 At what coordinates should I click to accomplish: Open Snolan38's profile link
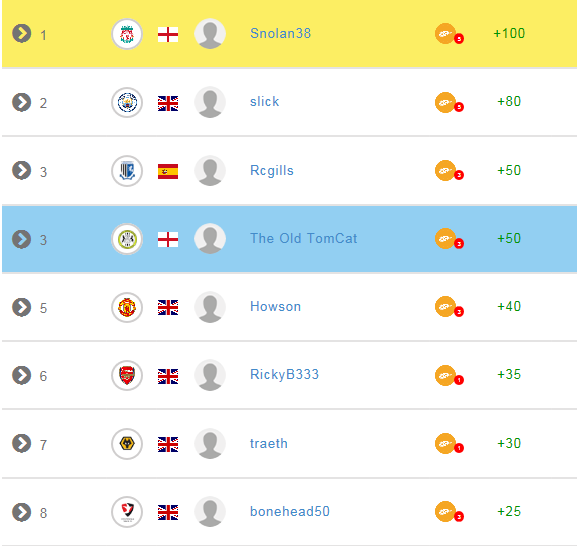click(x=280, y=33)
